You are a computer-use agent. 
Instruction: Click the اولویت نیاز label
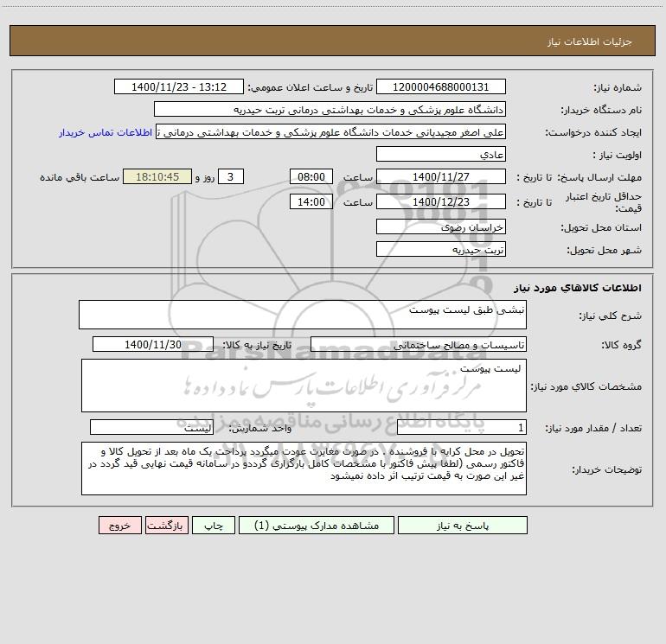pyautogui.click(x=617, y=156)
